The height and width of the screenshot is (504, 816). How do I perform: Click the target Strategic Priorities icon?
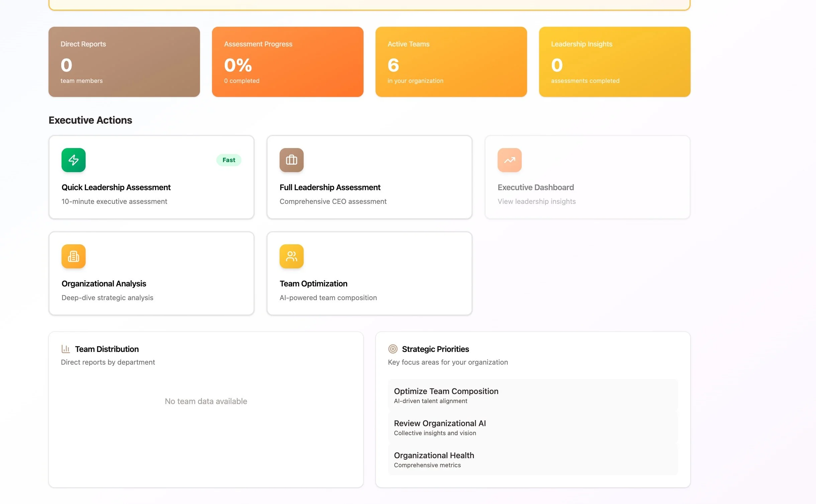pos(393,349)
